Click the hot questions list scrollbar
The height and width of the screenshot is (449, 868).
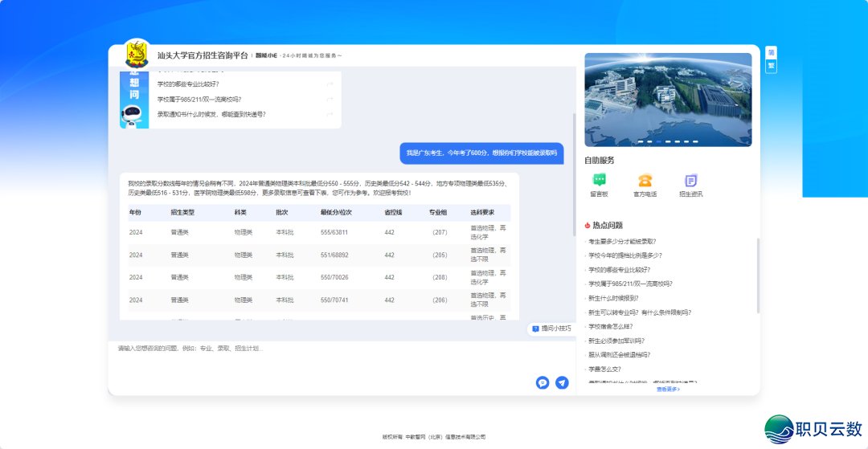click(x=759, y=276)
